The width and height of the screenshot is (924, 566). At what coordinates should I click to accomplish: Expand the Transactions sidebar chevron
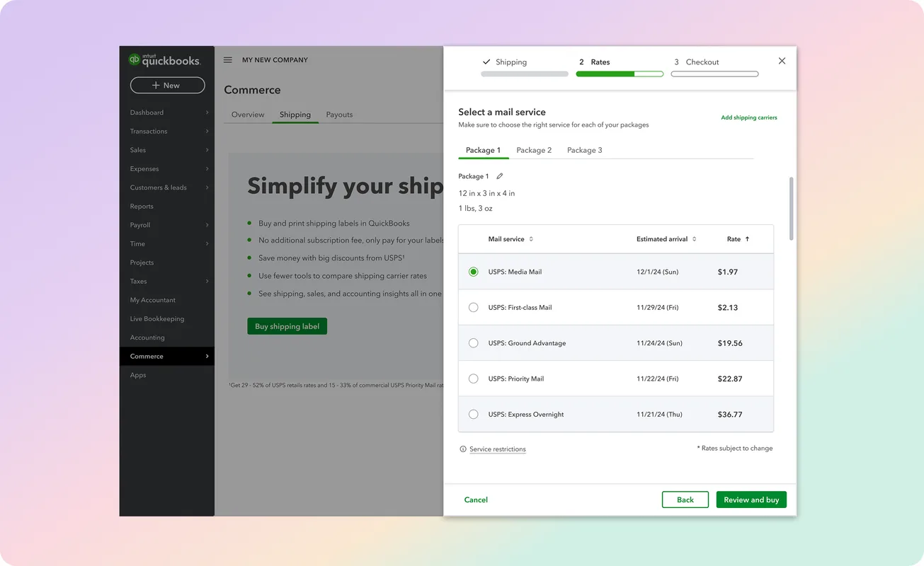coord(207,131)
